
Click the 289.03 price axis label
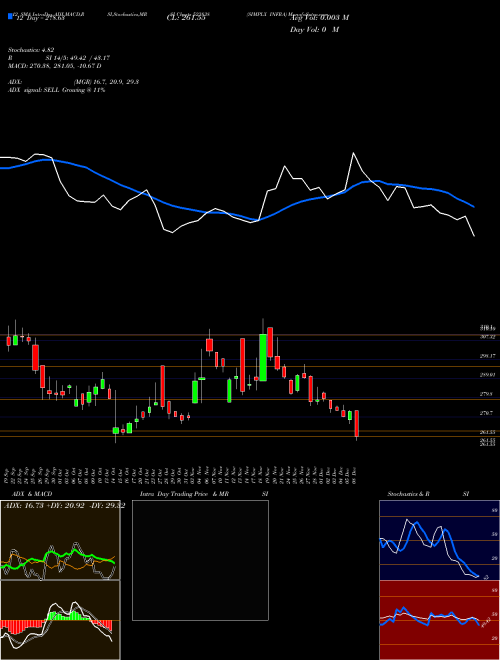point(487,375)
